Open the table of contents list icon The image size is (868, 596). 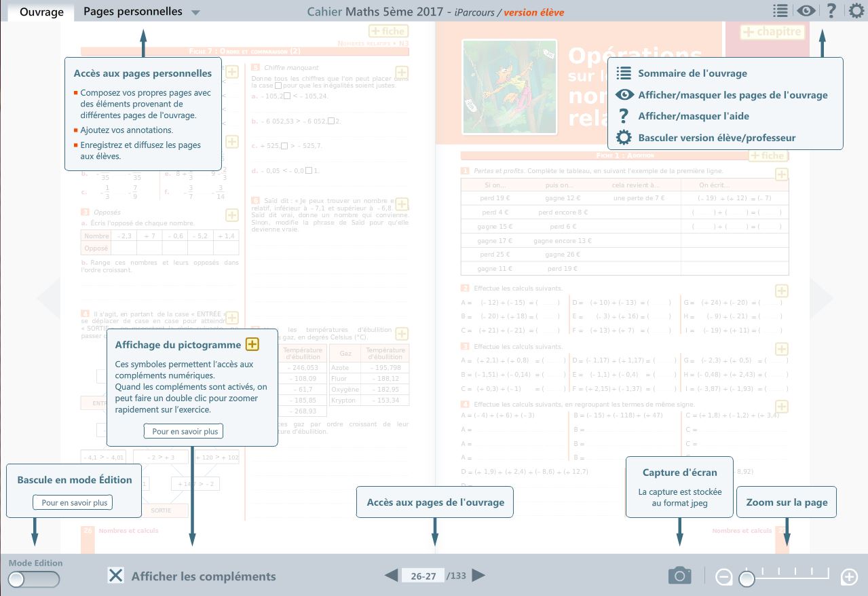(780, 11)
